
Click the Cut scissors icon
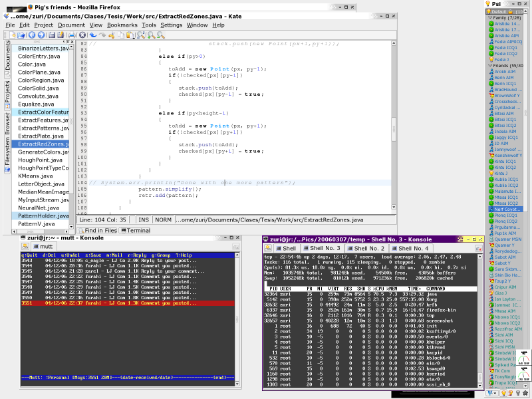pyautogui.click(x=111, y=35)
